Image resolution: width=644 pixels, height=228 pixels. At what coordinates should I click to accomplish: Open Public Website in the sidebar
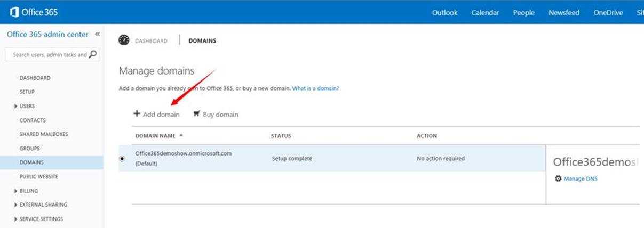39,176
